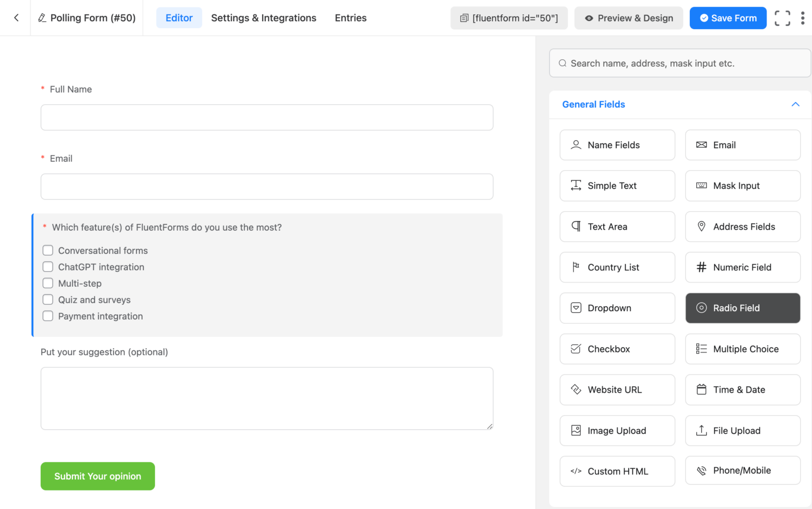The height and width of the screenshot is (509, 812).
Task: Open Settings & Integrations tab
Action: coord(263,17)
